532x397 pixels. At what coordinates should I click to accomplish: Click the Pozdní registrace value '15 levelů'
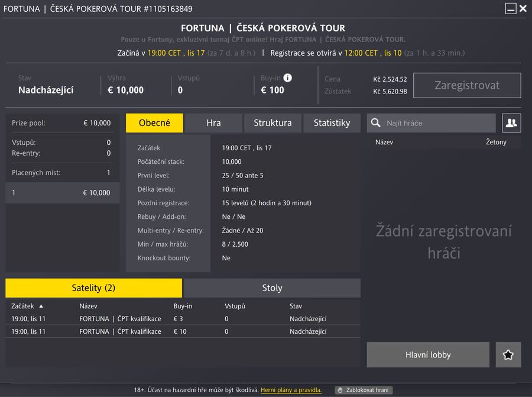pos(267,203)
